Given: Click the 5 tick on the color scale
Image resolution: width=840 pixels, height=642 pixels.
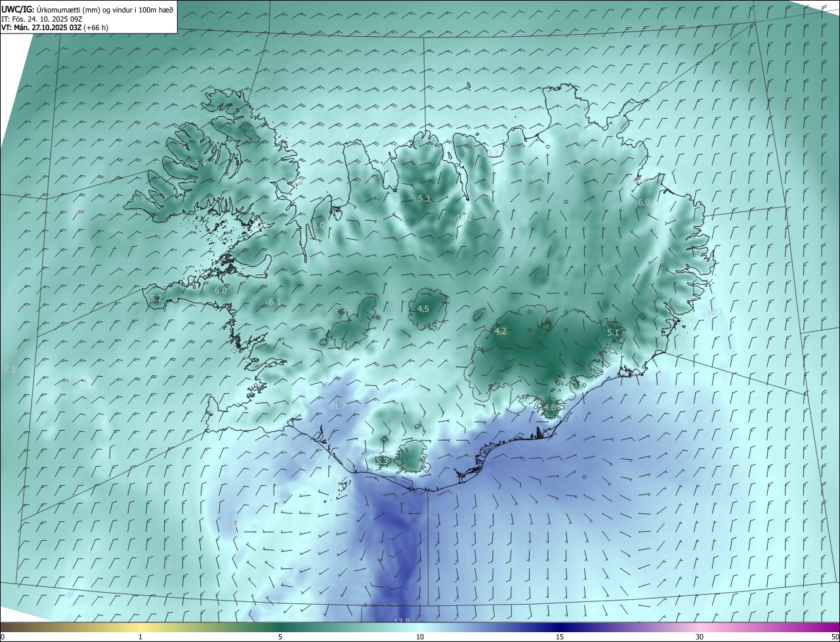Looking at the screenshot, I should point(280,637).
